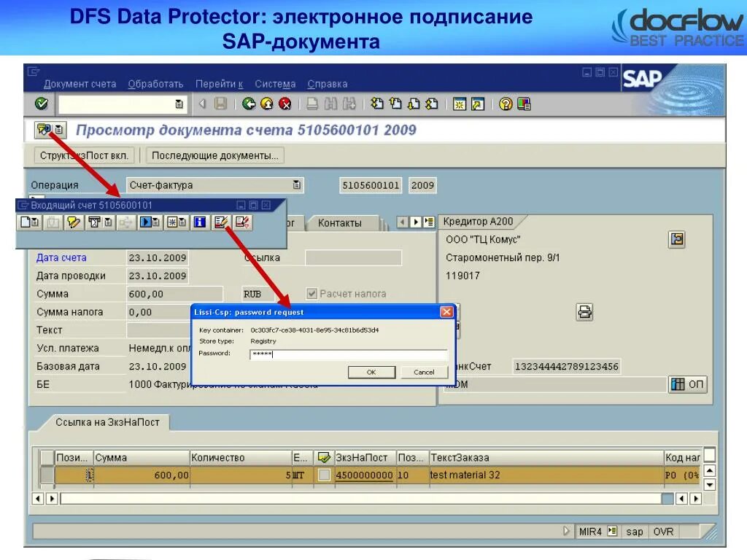Open the tab list icon next to Контакты
Screen dimensions: 747x560
pos(429,222)
